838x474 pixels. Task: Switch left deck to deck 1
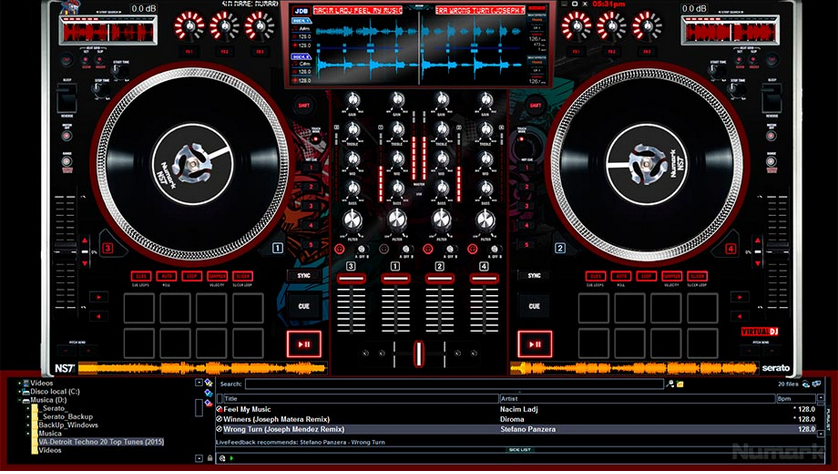point(277,248)
